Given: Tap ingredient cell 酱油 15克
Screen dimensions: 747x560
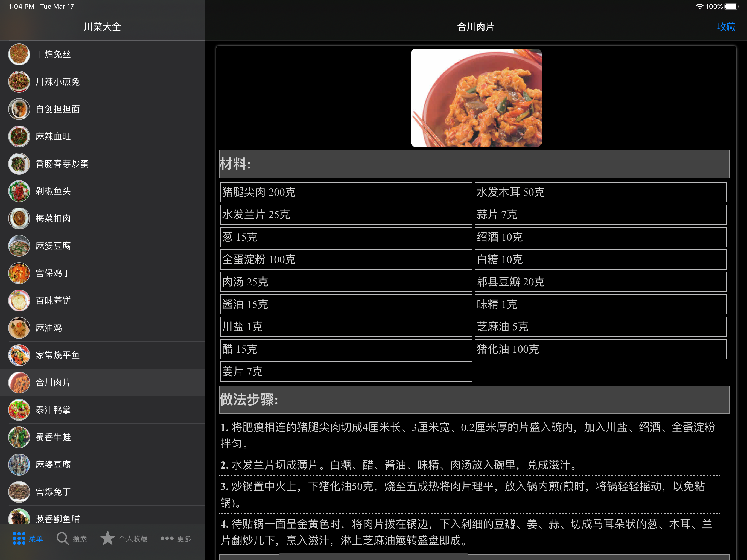Looking at the screenshot, I should (x=346, y=304).
